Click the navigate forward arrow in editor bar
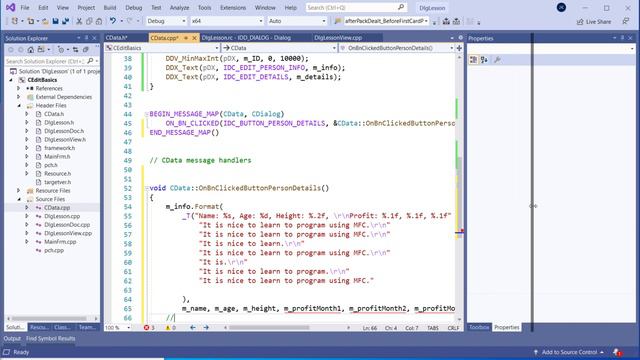 click(206, 327)
